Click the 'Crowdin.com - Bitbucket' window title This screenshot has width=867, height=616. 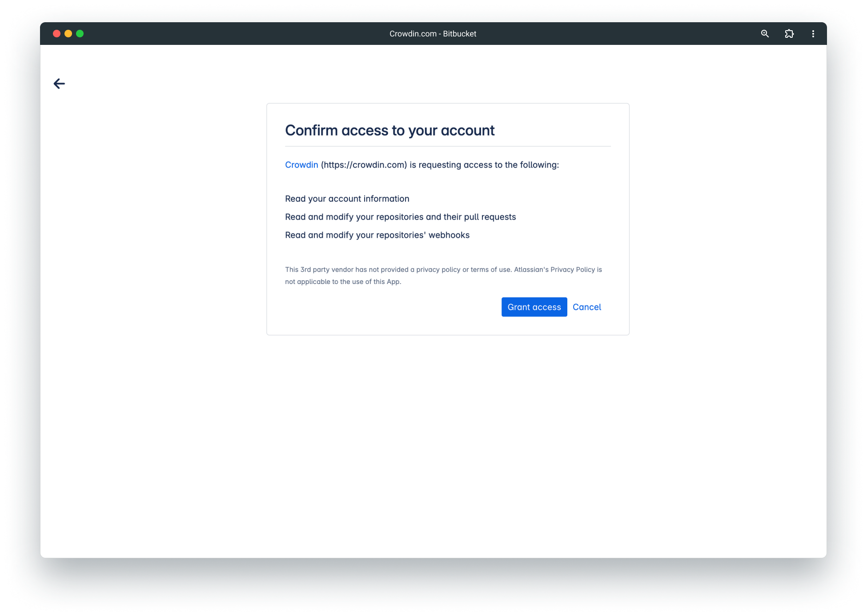[x=433, y=34]
